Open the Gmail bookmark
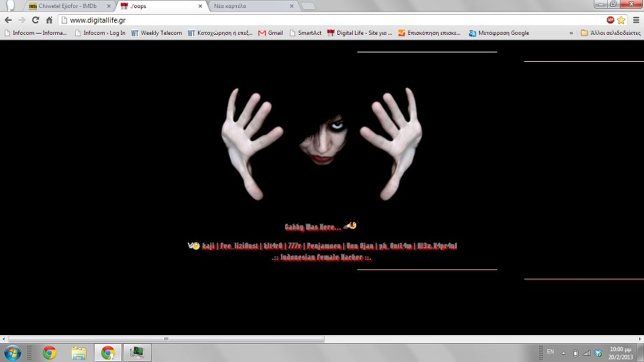 [270, 33]
